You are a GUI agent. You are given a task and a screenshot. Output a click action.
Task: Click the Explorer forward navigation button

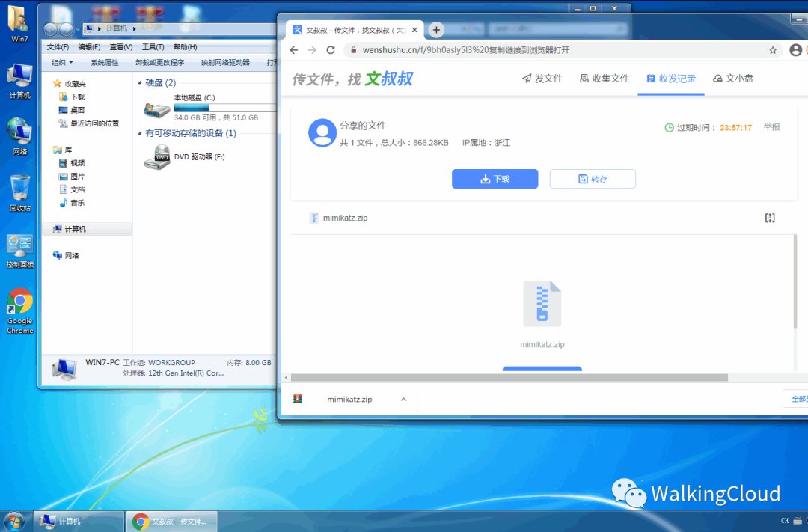coord(67,29)
